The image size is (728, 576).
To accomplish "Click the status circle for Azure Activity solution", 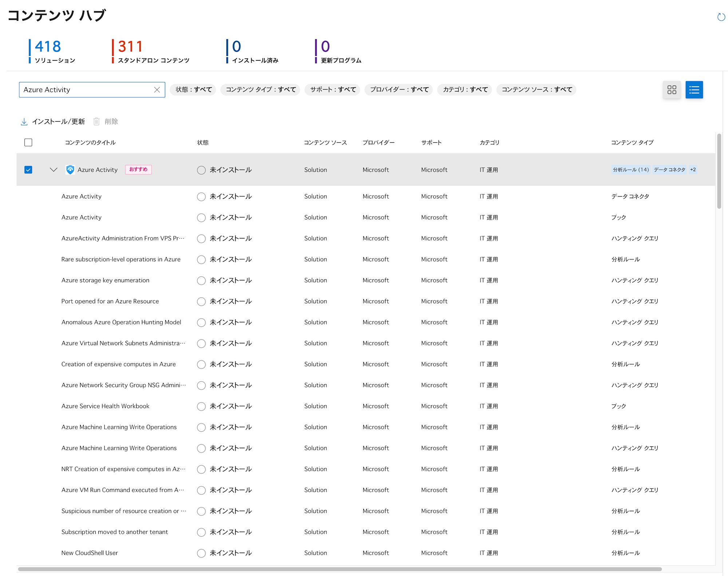I will (x=201, y=170).
